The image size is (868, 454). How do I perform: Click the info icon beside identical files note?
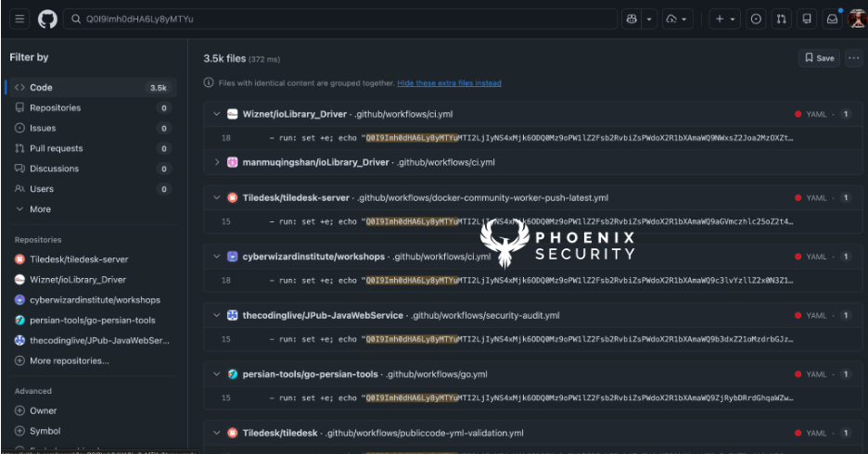point(209,82)
